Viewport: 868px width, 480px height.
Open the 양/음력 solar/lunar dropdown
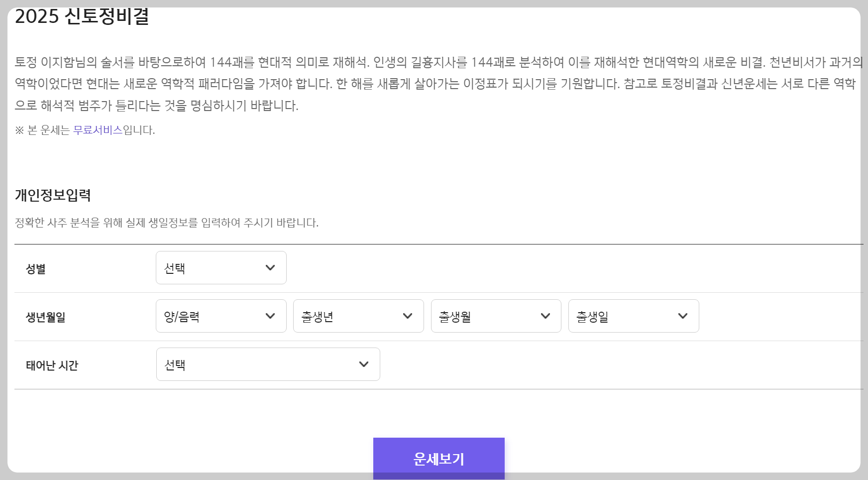pos(221,316)
